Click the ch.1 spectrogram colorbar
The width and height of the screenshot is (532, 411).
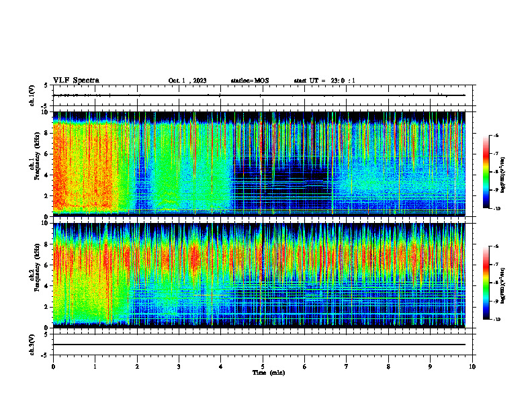pos(486,172)
